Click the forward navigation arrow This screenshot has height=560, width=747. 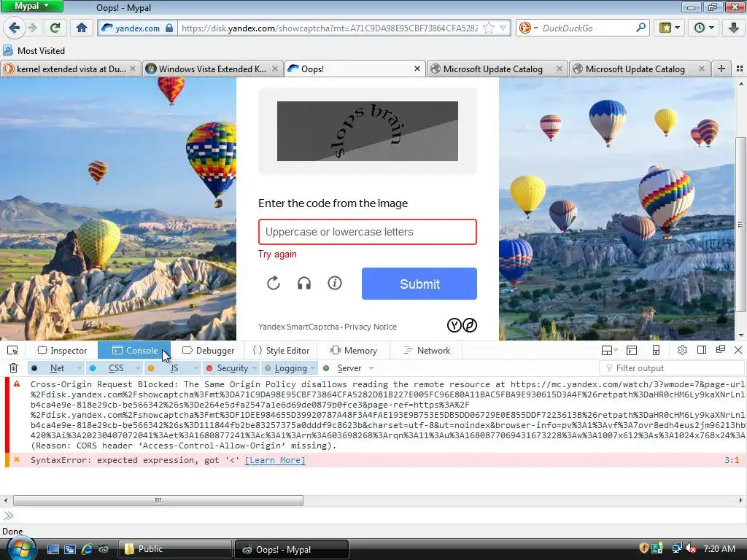33,28
